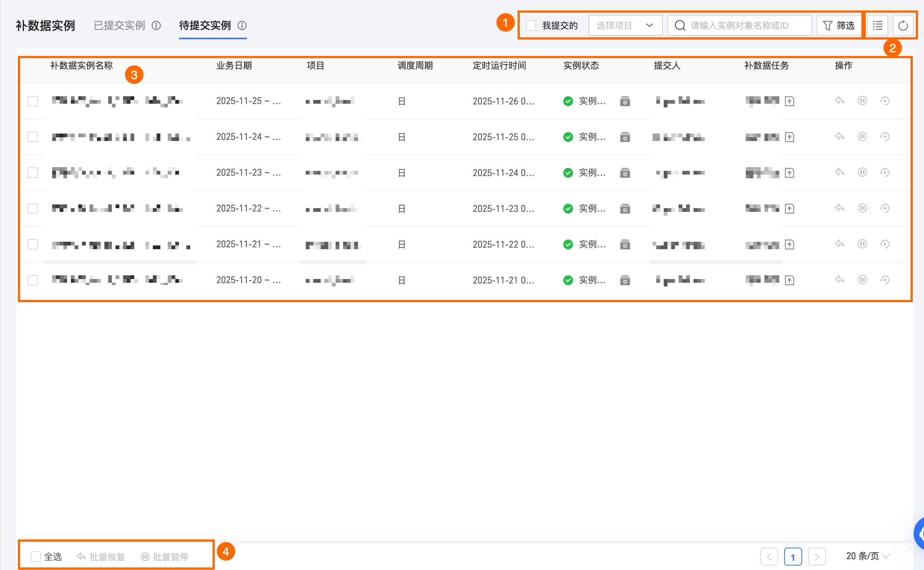
Task: Expand the 20 条/页 page size selector
Action: pyautogui.click(x=867, y=557)
